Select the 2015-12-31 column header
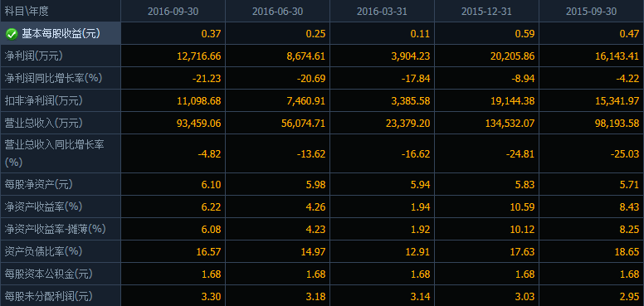Screen dimensions: 644x306 [486, 11]
